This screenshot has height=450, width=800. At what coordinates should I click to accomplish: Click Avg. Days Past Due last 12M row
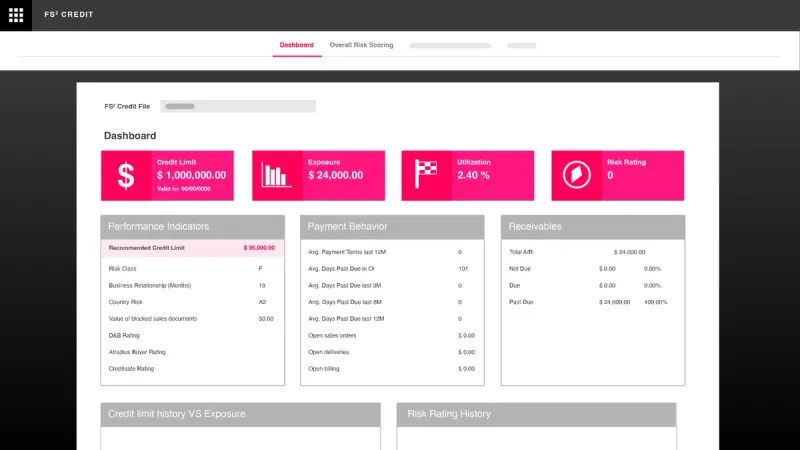tap(392, 318)
